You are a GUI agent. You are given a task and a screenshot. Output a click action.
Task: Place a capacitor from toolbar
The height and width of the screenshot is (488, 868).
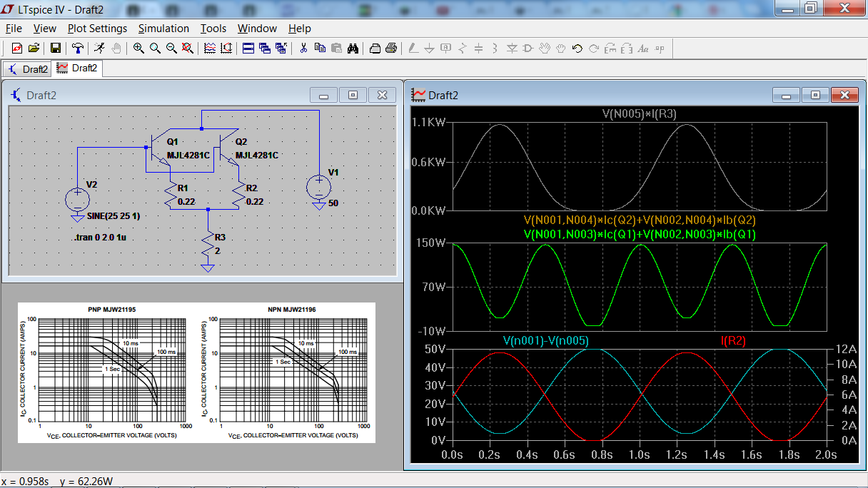[x=479, y=49]
